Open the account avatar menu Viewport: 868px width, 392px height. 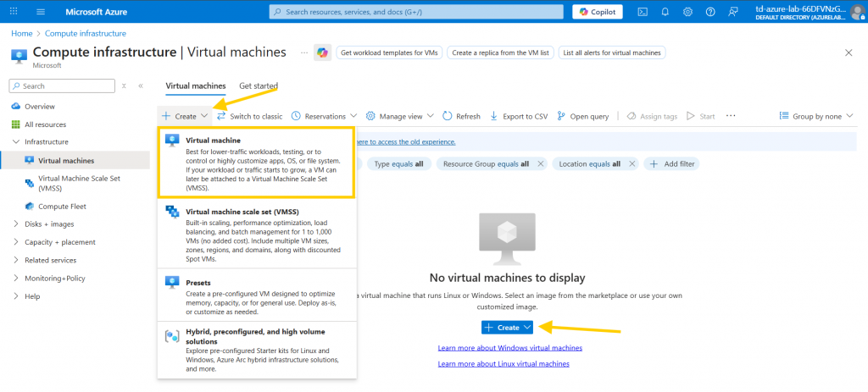point(857,12)
